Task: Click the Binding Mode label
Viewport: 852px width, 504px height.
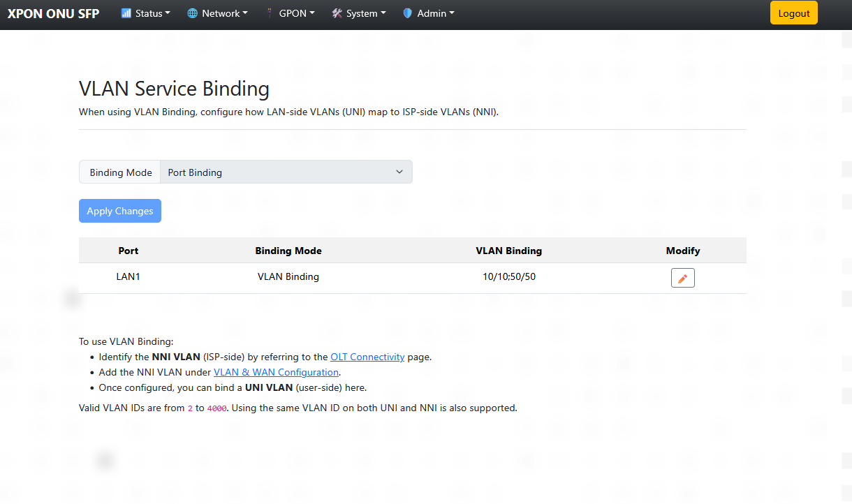Action: [120, 172]
